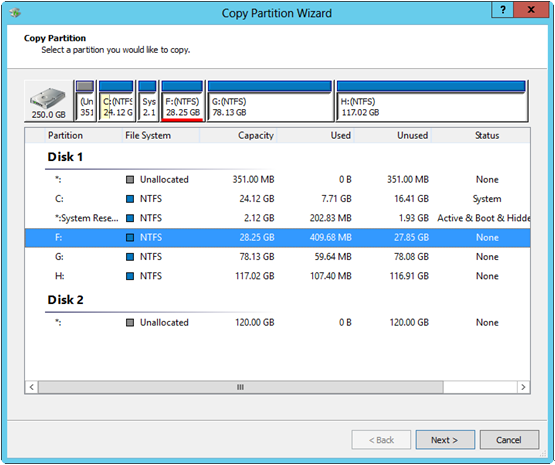The height and width of the screenshot is (465, 555).
Task: Click the Next > button
Action: [445, 440]
